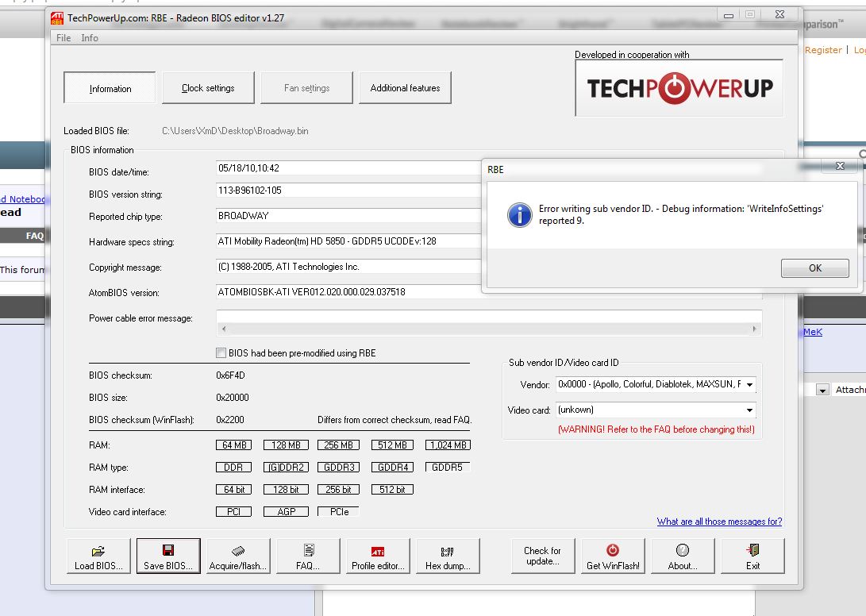Click the GDDR3 RAM type indicator
Image resolution: width=866 pixels, height=616 pixels.
[x=338, y=468]
